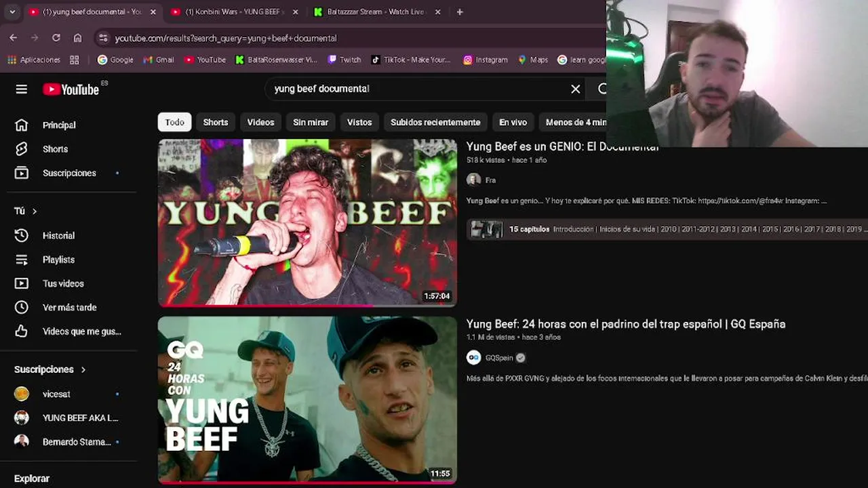Open site information icon in address bar
The width and height of the screenshot is (868, 488).
[102, 39]
